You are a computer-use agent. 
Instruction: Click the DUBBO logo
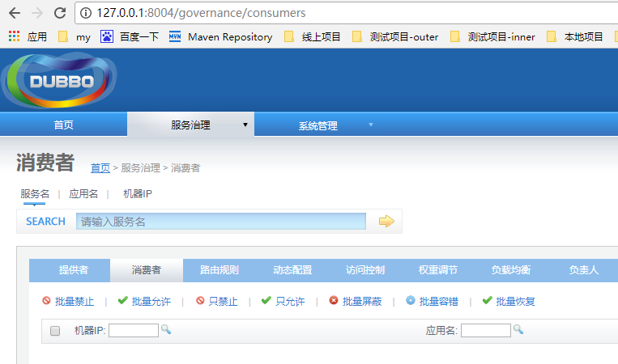59,81
